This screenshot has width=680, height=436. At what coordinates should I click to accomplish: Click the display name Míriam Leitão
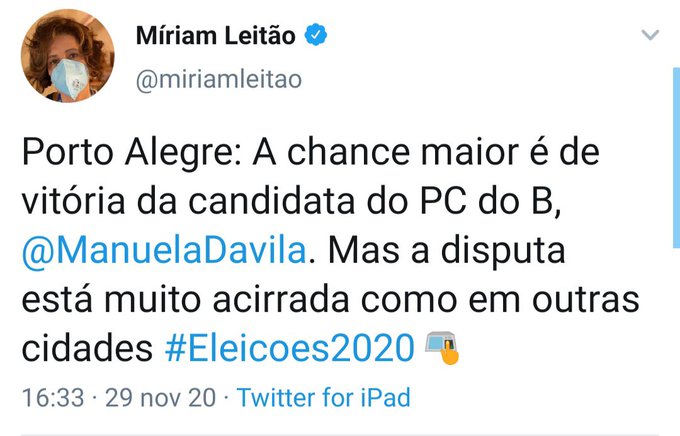(216, 37)
